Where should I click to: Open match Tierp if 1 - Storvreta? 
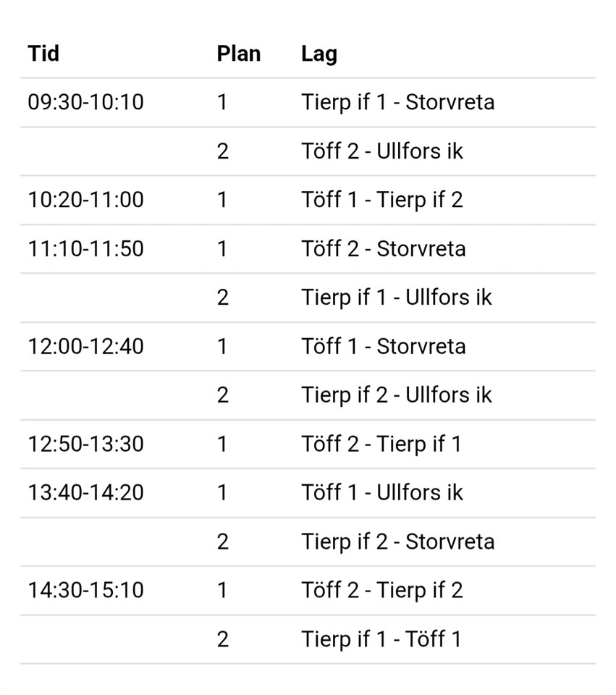coord(398,103)
